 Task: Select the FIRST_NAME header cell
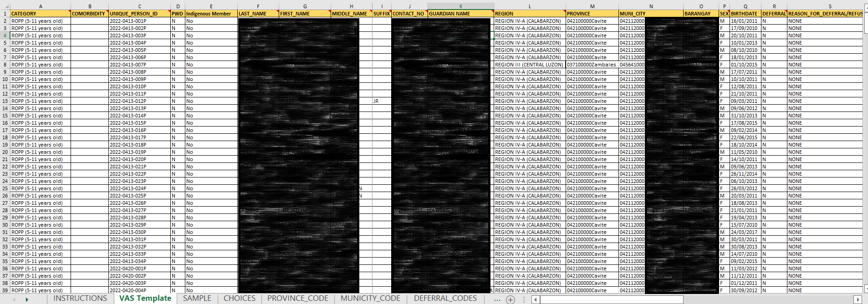point(305,14)
